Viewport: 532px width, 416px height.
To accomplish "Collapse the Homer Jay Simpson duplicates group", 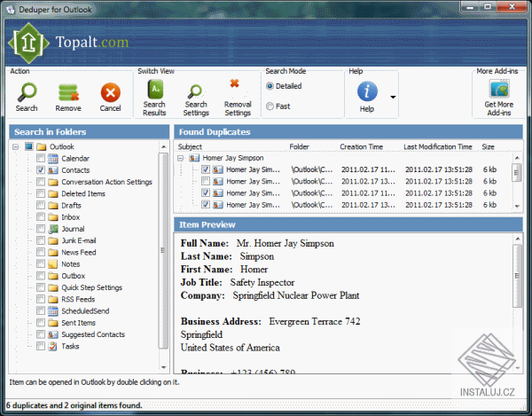I will (x=181, y=158).
